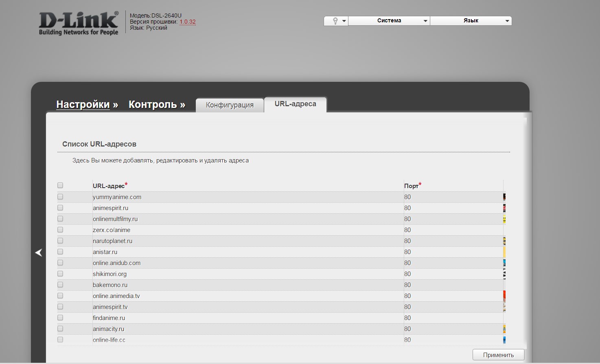Click the Применить button
The width and height of the screenshot is (600, 364).
point(498,355)
